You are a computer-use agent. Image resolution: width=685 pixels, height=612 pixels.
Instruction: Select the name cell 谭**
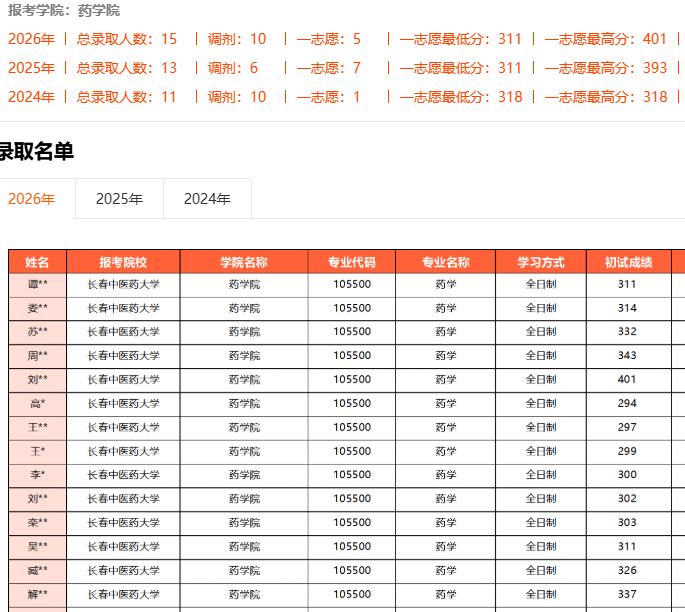(x=37, y=284)
